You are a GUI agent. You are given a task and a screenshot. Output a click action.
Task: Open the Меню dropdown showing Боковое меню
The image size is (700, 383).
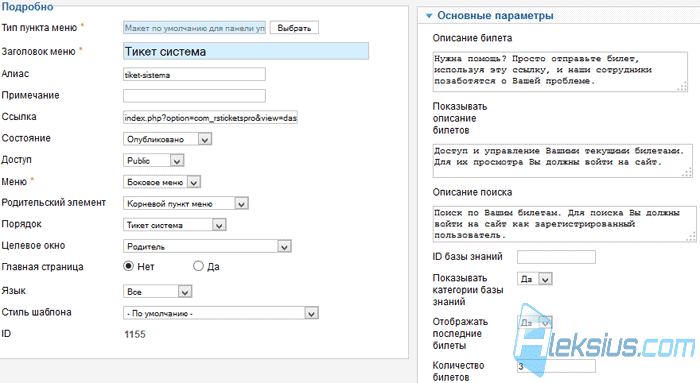[162, 182]
